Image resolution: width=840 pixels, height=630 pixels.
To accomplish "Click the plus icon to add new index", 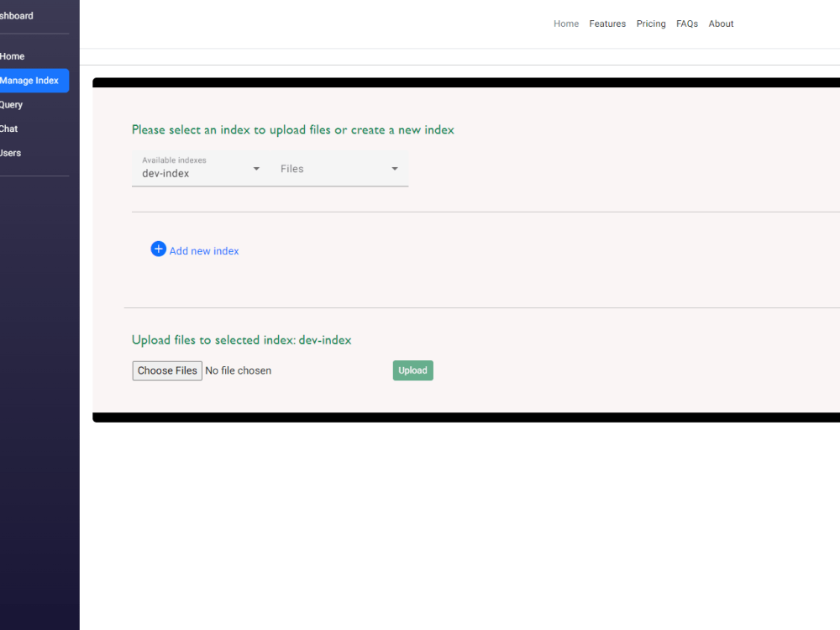I will (x=159, y=249).
